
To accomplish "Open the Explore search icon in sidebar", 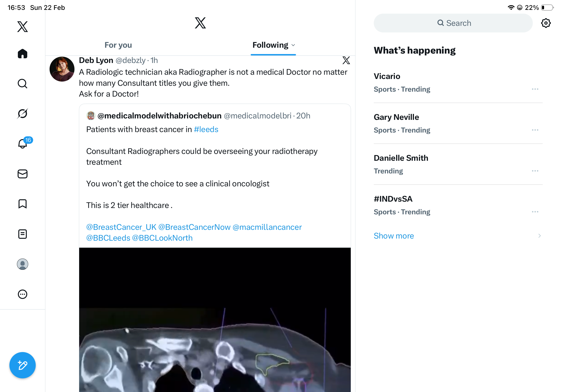I will click(x=23, y=84).
